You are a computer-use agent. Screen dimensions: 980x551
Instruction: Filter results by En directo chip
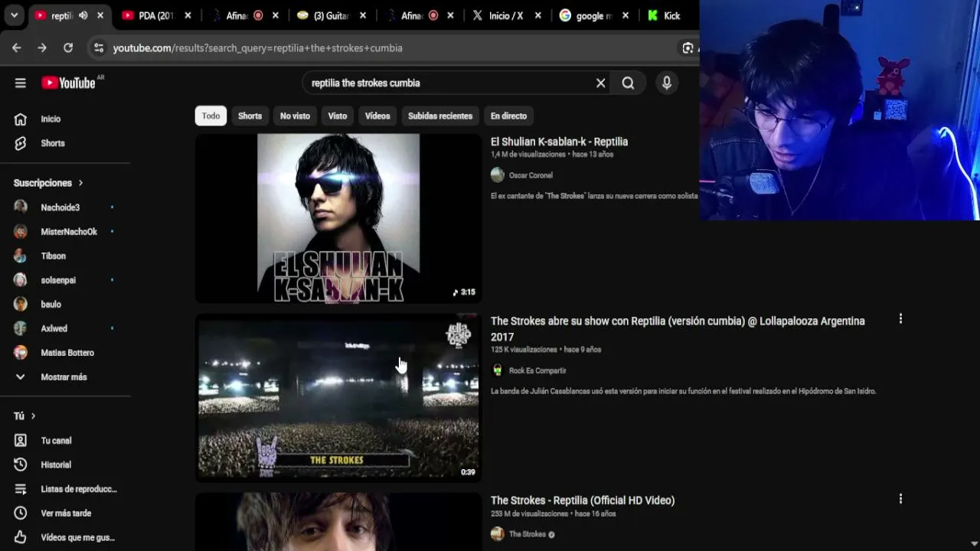(508, 116)
